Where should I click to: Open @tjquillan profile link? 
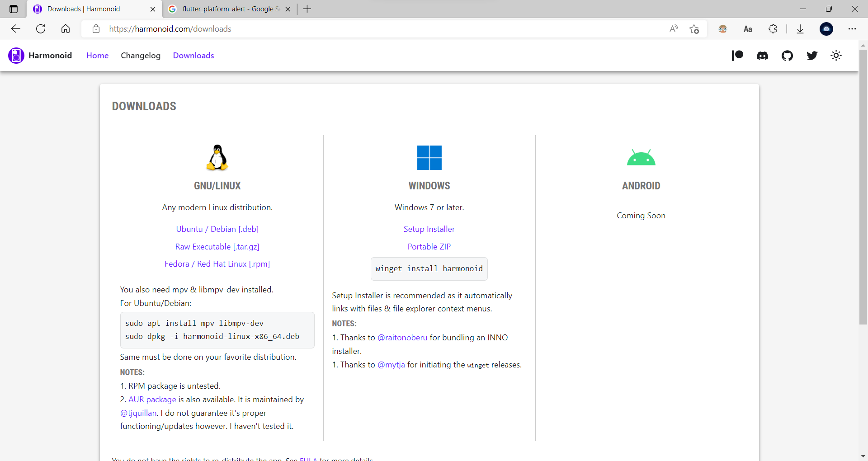(138, 413)
